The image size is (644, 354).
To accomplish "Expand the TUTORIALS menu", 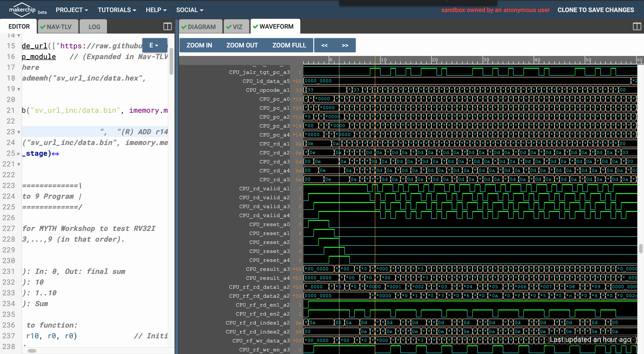I will click(x=117, y=10).
